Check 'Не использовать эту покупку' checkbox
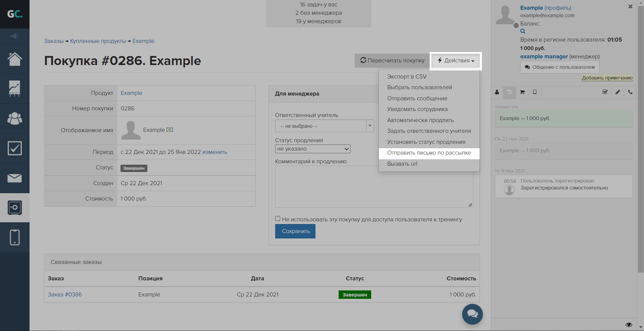 (278, 219)
